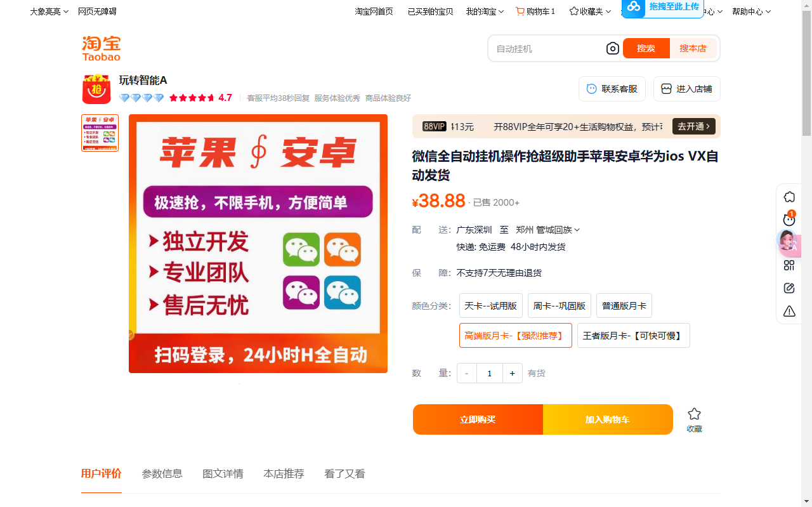Click 立即购买 button
812x507 pixels.
click(x=478, y=419)
